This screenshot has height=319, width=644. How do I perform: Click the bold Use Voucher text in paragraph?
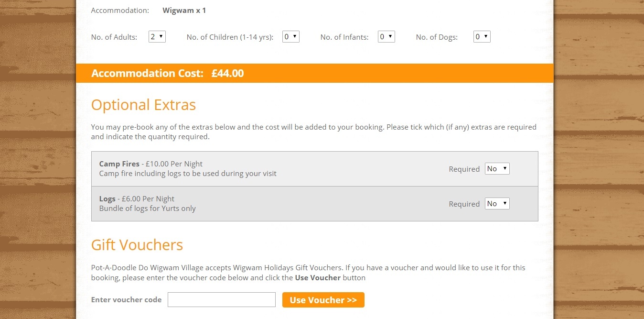318,277
